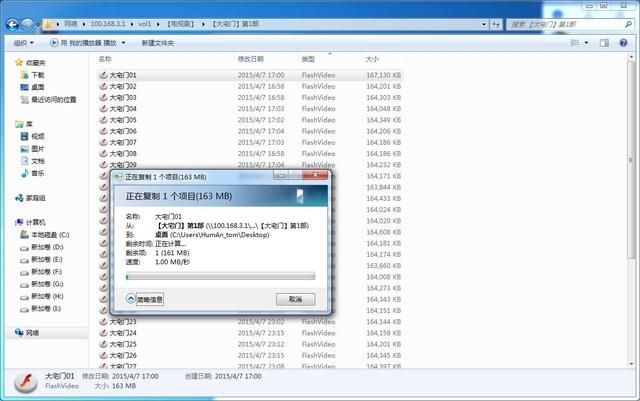Select 网络 in the navigation pane
Viewport: 640px width, 401px height.
click(32, 333)
